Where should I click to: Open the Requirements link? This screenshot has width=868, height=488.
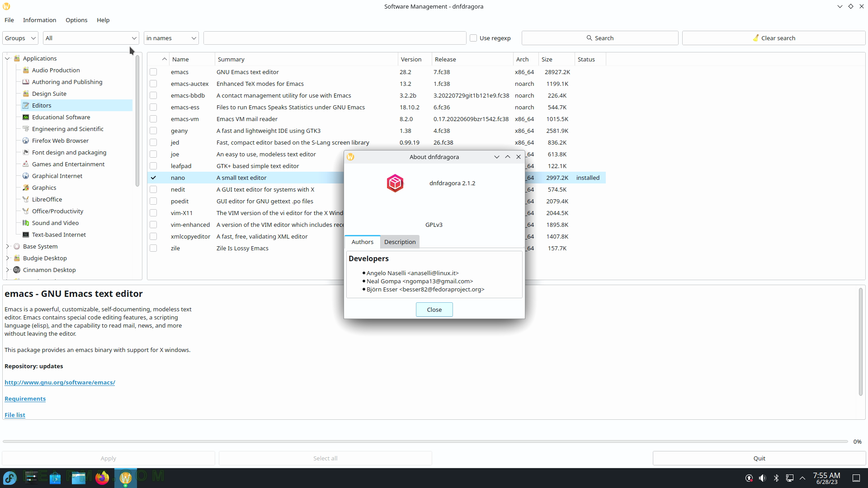[x=25, y=399]
